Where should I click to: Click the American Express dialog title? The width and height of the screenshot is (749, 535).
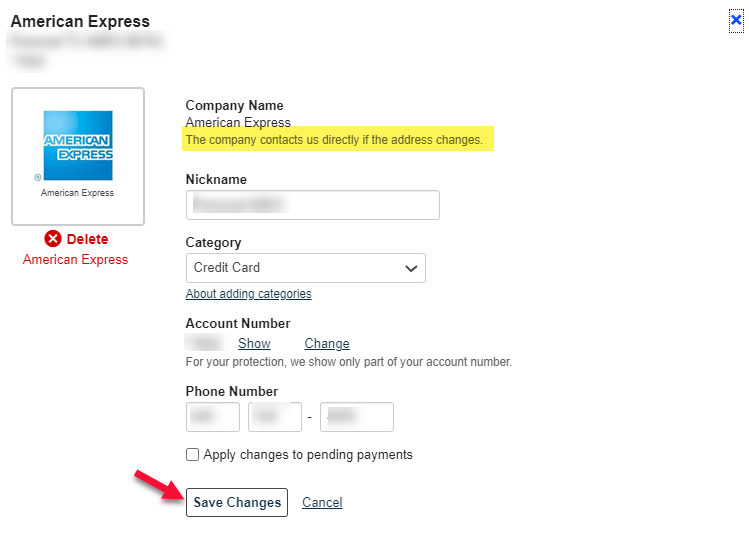pos(80,21)
